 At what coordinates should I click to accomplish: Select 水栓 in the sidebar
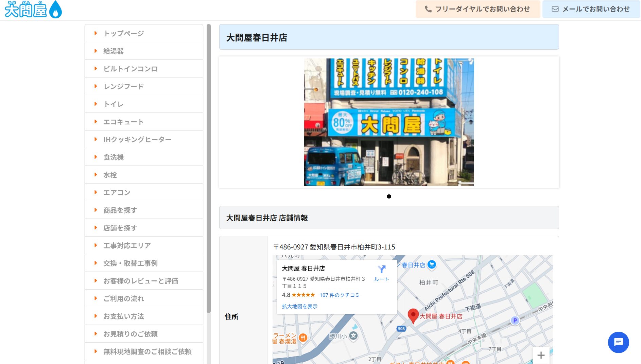tap(144, 175)
